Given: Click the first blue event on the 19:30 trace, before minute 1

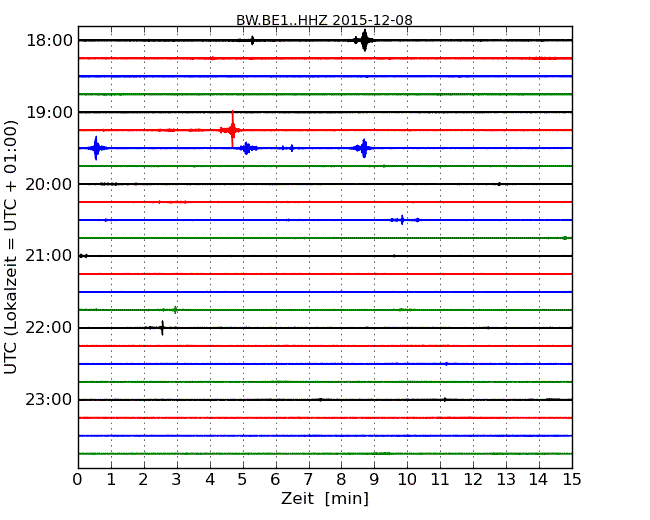Looking at the screenshot, I should tap(96, 148).
